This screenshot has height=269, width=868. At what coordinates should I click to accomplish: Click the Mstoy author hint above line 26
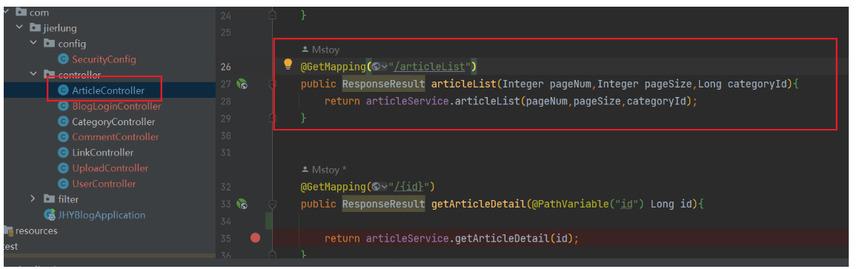[x=320, y=49]
